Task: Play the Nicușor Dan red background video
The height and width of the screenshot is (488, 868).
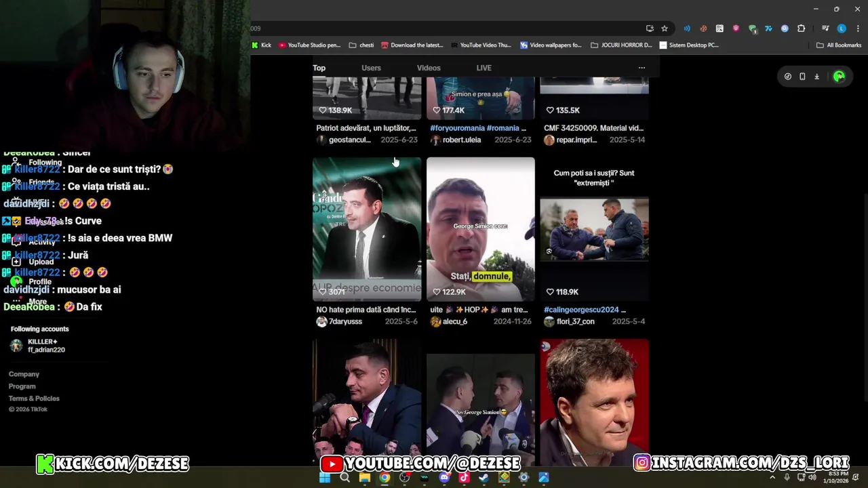Action: tap(595, 403)
